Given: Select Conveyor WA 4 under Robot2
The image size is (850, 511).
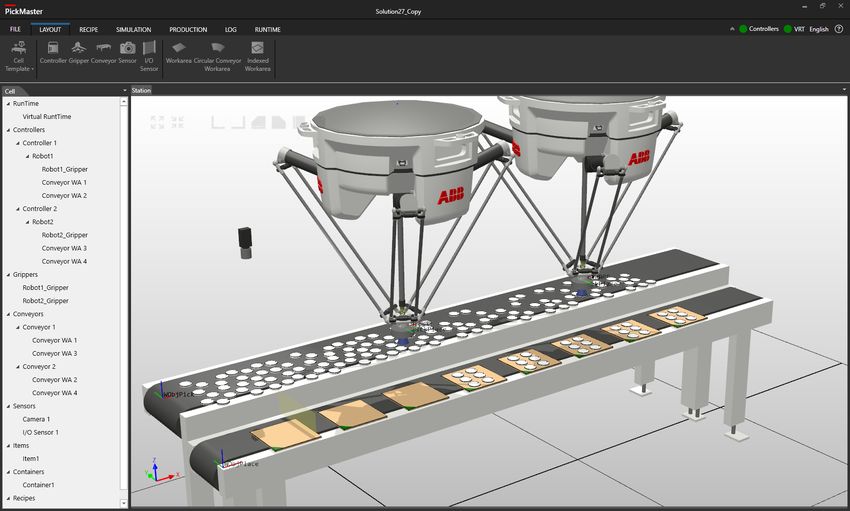Looking at the screenshot, I should click(x=64, y=261).
